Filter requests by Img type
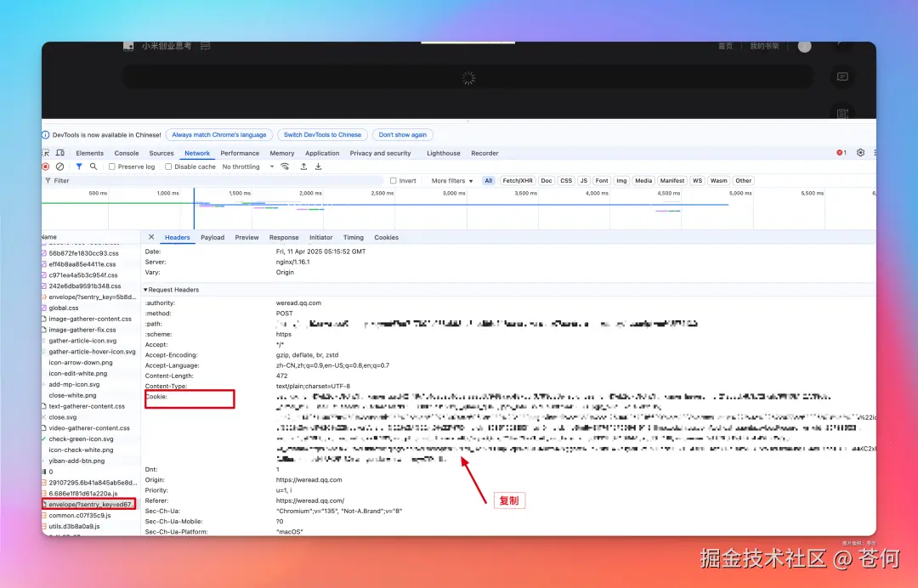This screenshot has height=588, width=918. 621,181
